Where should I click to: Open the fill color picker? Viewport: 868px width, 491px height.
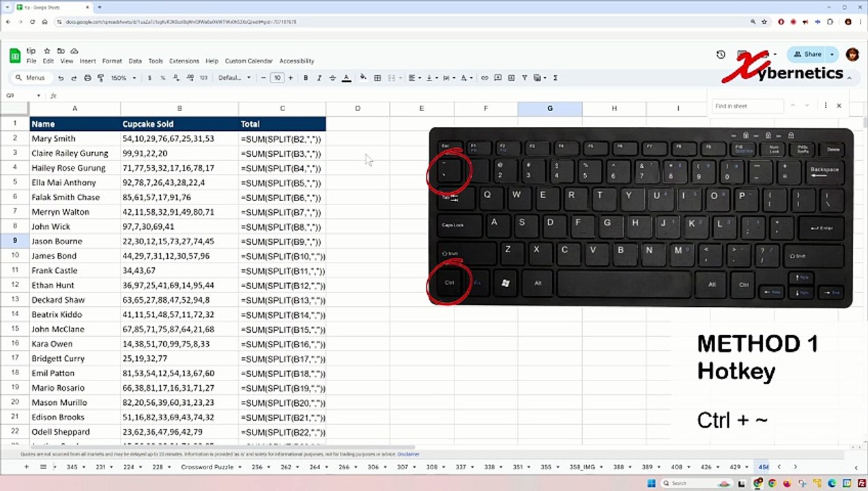click(x=363, y=78)
